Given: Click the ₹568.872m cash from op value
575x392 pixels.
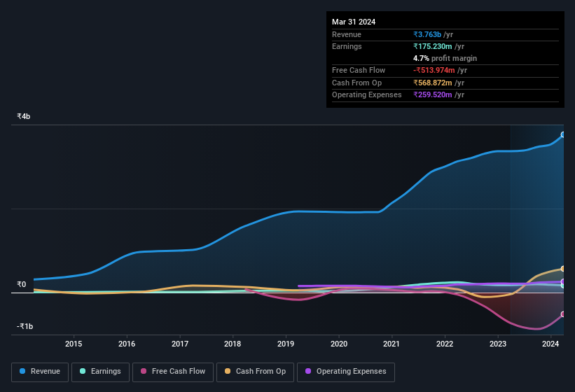Looking at the screenshot, I should tap(433, 83).
